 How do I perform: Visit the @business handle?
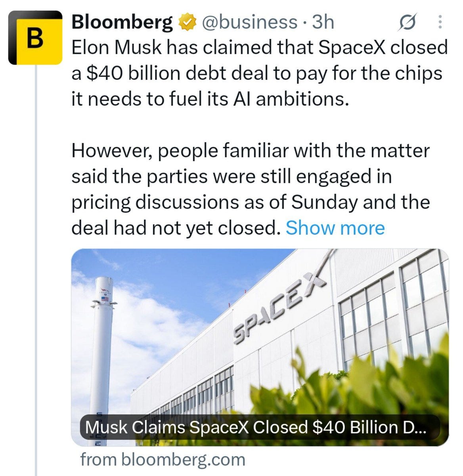pos(249,22)
